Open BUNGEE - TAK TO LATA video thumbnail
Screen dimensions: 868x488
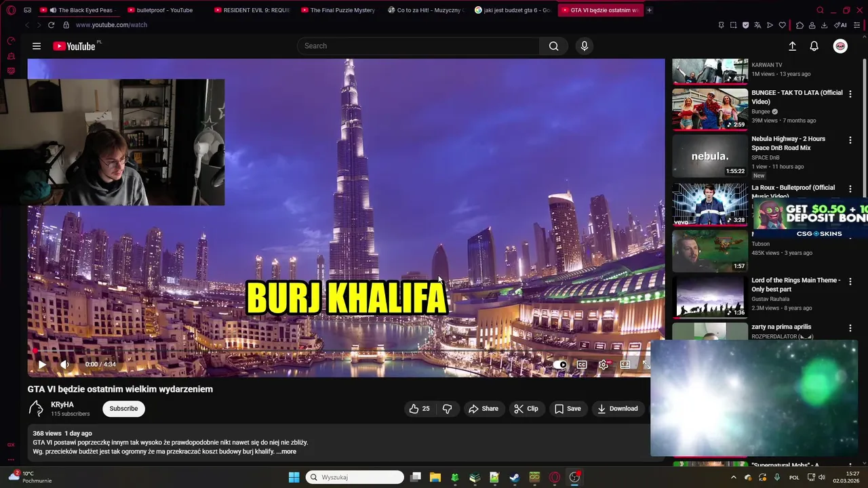(710, 108)
